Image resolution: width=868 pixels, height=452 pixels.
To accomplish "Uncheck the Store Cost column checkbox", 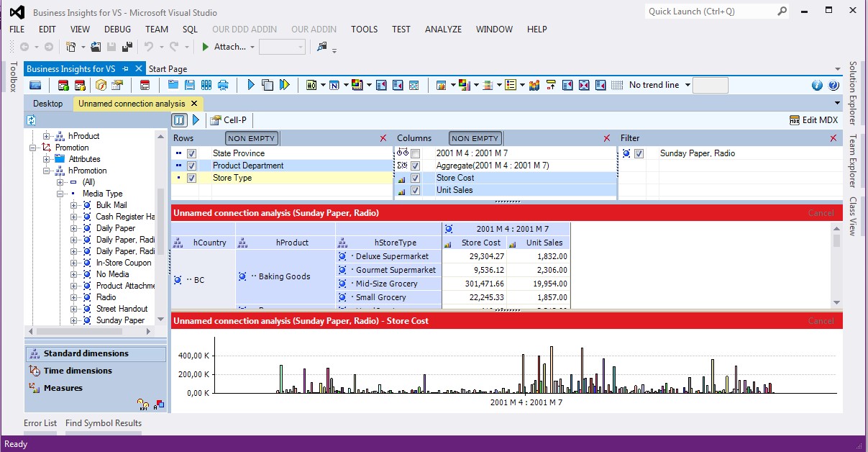I will 415,178.
